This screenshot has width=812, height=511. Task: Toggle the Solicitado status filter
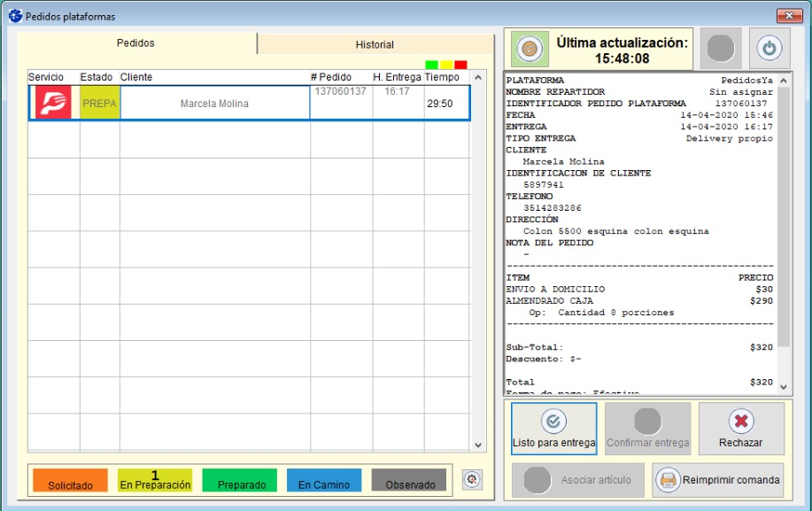pos(70,480)
